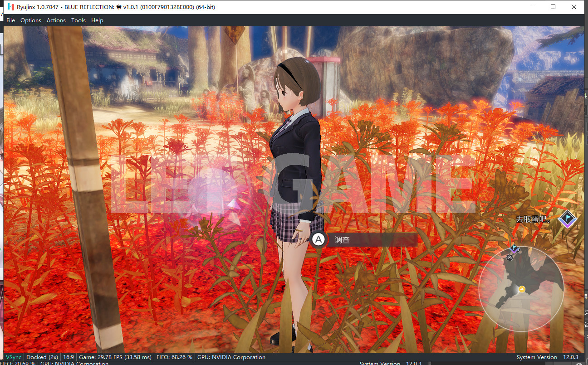Open the Options menu
The image size is (588, 365).
click(31, 20)
